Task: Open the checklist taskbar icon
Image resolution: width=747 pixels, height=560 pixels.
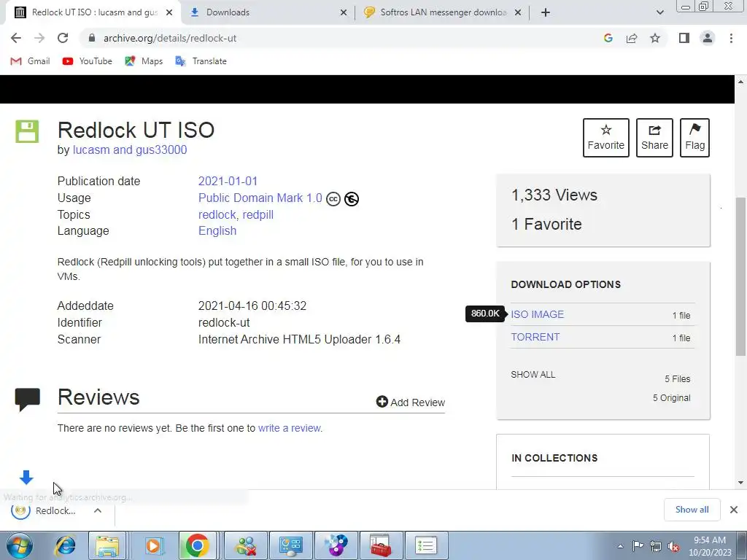Action: tap(426, 545)
